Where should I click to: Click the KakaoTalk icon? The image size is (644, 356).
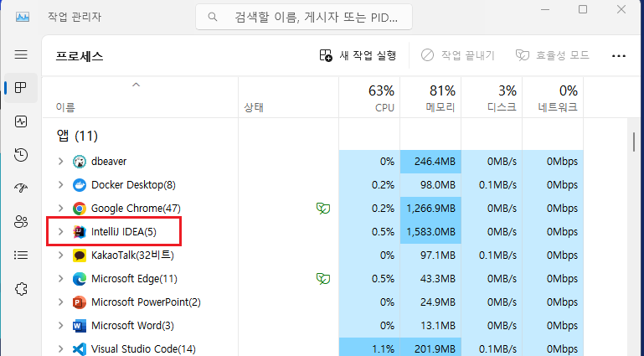click(x=80, y=255)
